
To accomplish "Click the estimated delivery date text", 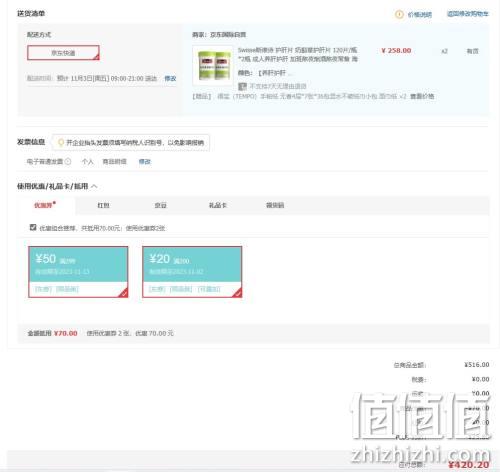I will [x=107, y=79].
